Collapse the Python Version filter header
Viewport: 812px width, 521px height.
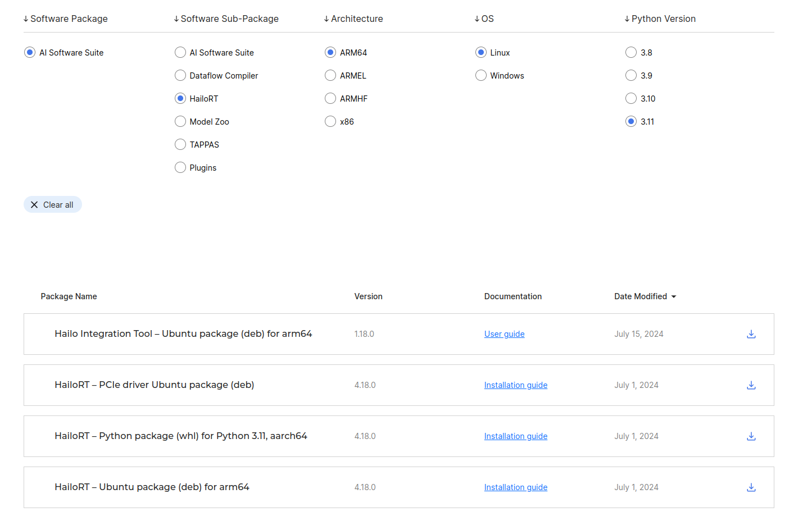point(660,19)
